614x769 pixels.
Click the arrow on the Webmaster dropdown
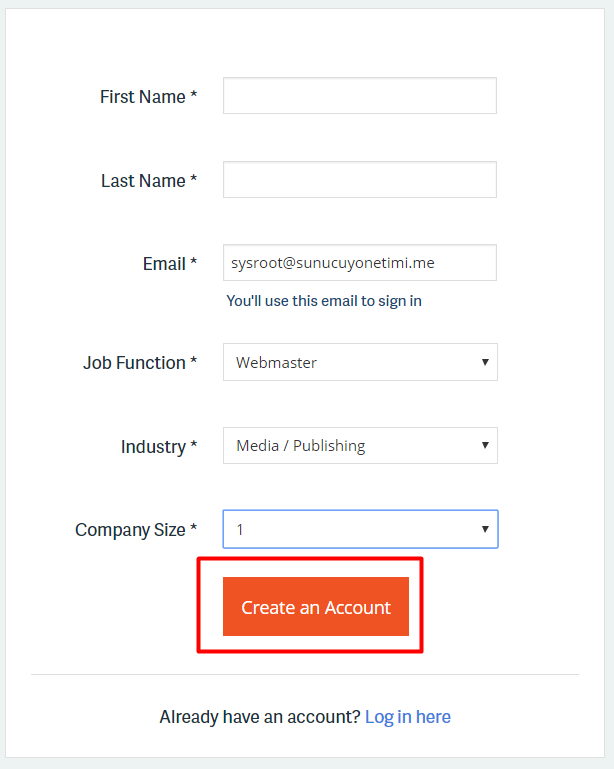click(x=485, y=362)
